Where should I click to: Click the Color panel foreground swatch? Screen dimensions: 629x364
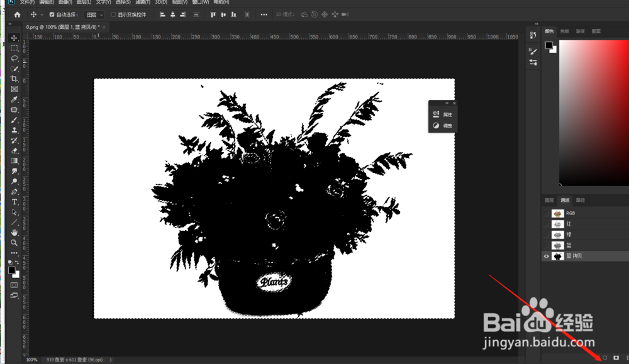click(548, 45)
